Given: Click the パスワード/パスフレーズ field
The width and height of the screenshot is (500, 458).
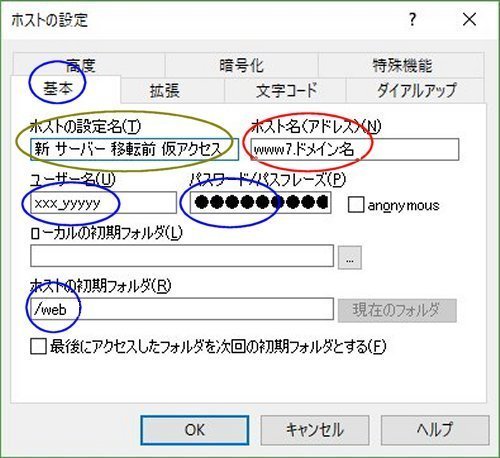Looking at the screenshot, I should 260,202.
